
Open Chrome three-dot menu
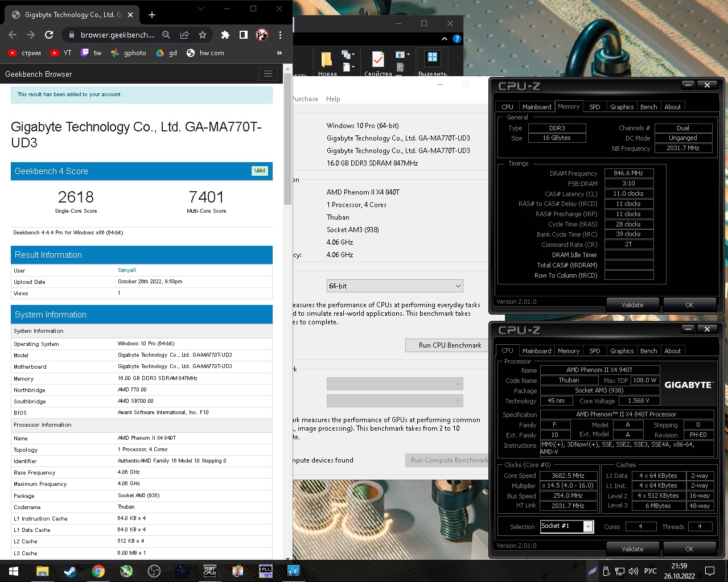(280, 35)
